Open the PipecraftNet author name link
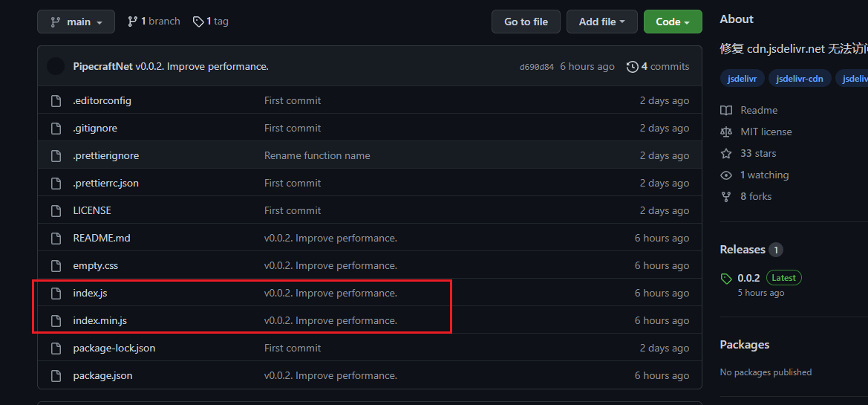 [x=102, y=66]
